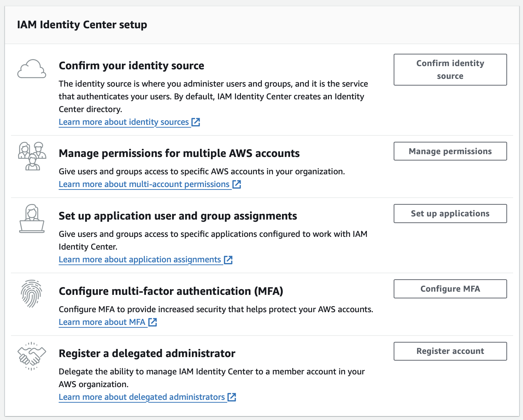Click the Register account button

[x=450, y=351]
